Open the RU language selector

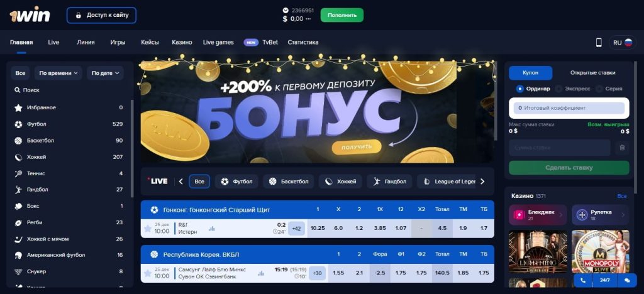click(x=623, y=42)
